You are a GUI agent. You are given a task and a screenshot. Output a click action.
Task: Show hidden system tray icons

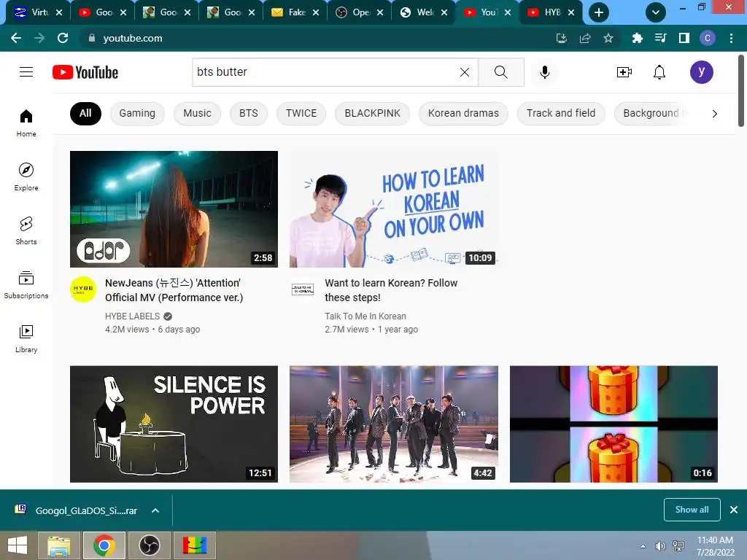point(643,546)
